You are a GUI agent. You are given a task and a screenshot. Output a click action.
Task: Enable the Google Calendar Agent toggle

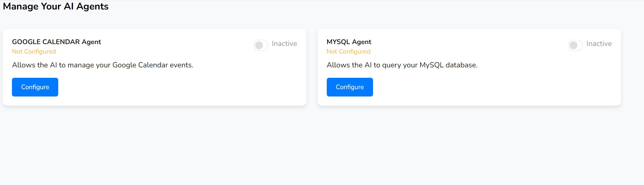click(261, 45)
